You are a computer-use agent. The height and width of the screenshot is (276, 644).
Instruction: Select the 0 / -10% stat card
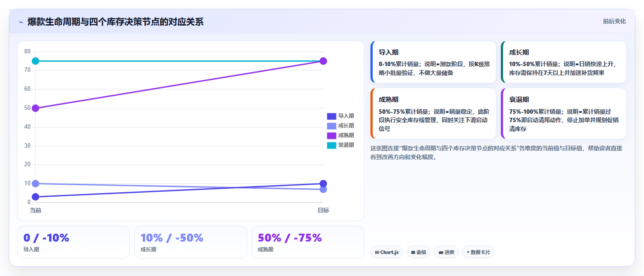point(74,242)
